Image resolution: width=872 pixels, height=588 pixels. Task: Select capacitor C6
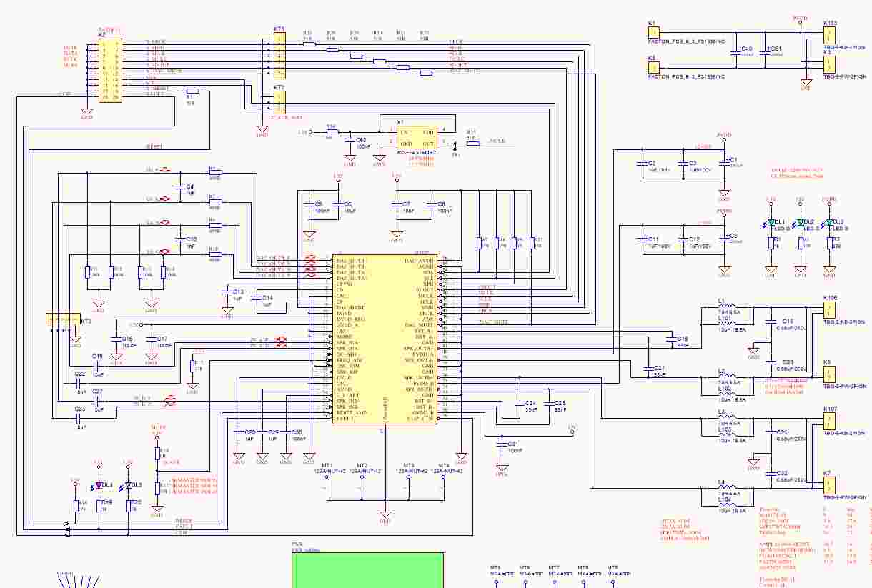tap(337, 204)
